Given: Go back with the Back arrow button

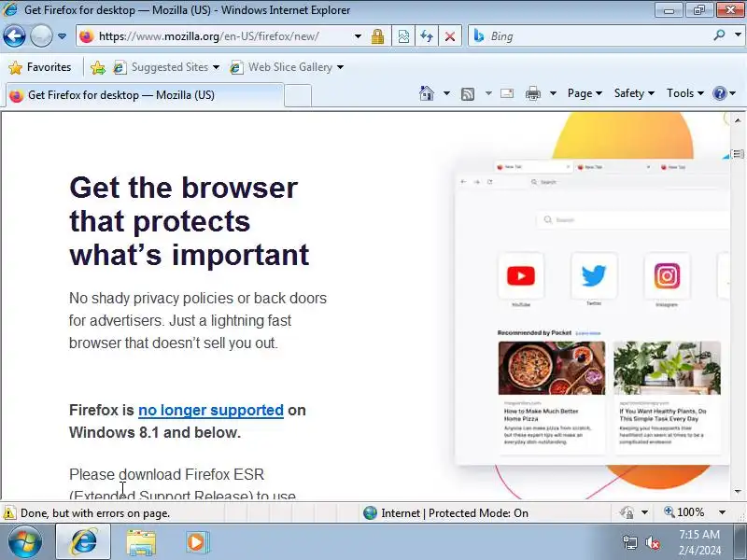Looking at the screenshot, I should pyautogui.click(x=14, y=35).
